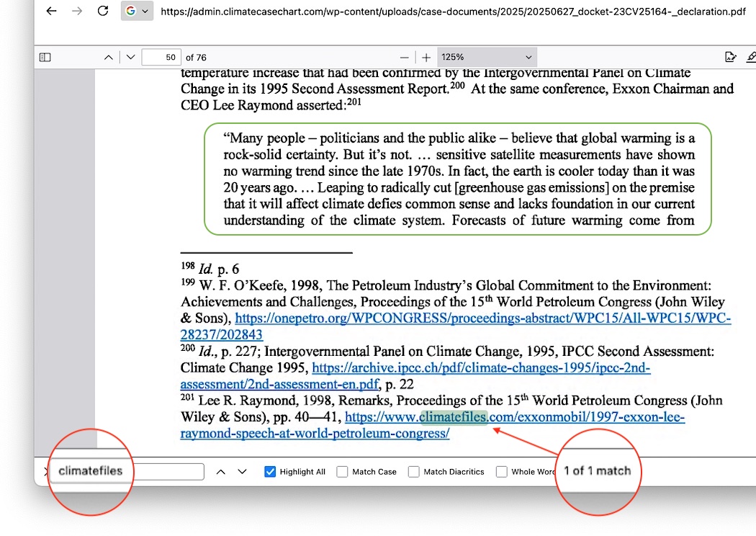The height and width of the screenshot is (536, 756).
Task: Reload the PDF page
Action: tap(103, 12)
